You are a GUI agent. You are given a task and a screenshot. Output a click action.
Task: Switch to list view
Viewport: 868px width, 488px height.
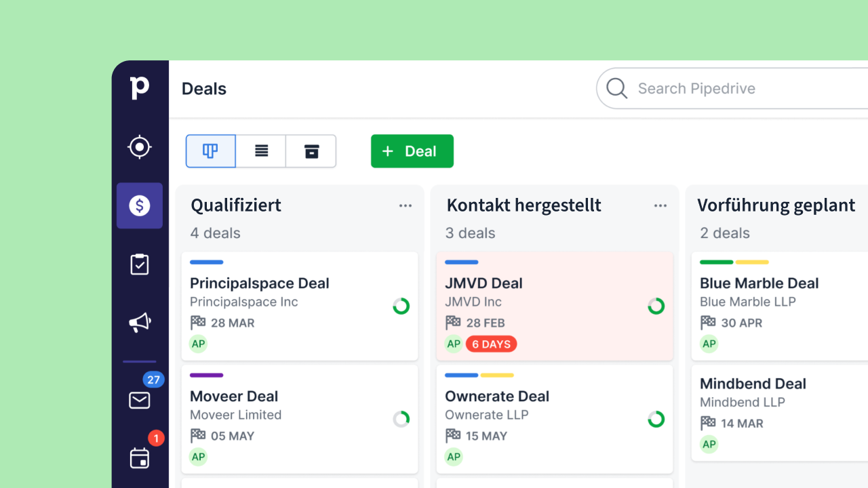(x=261, y=151)
